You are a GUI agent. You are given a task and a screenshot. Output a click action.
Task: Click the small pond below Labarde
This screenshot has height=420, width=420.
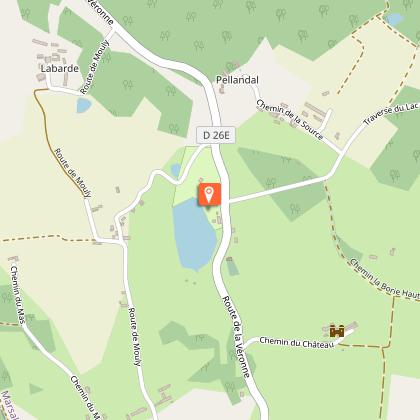coord(83,105)
